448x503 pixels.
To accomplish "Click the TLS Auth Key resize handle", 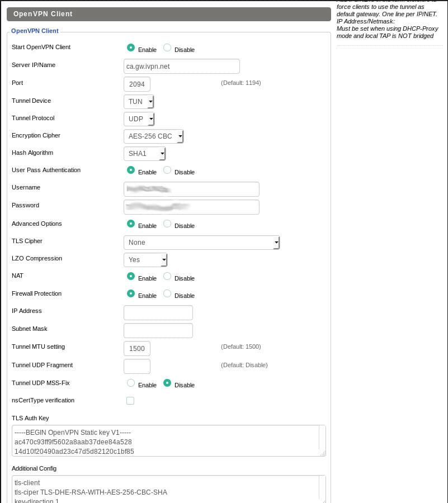I will click(x=323, y=454).
